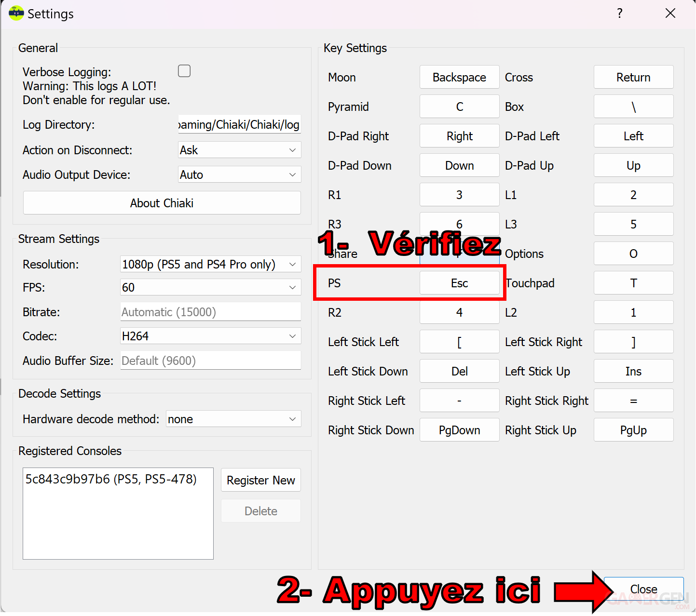Open the Codec dropdown

[x=211, y=336]
